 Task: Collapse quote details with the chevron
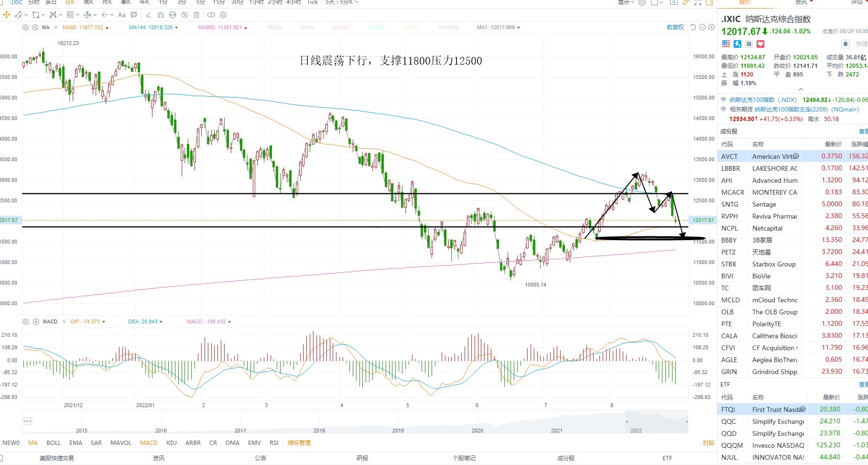pyautogui.click(x=801, y=89)
